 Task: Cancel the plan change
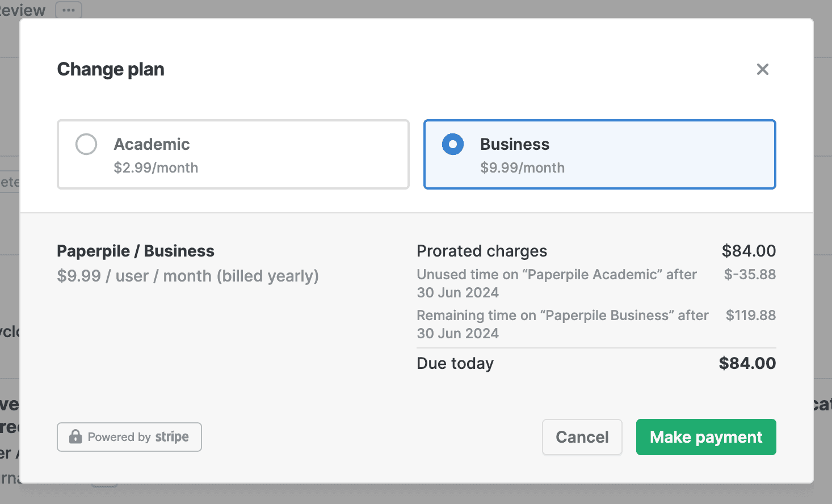[x=582, y=437]
